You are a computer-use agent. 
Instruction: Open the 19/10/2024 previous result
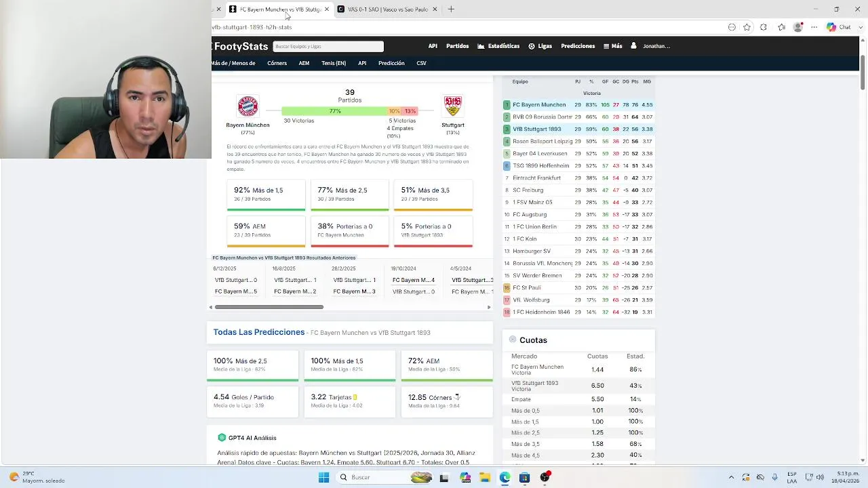pyautogui.click(x=413, y=280)
